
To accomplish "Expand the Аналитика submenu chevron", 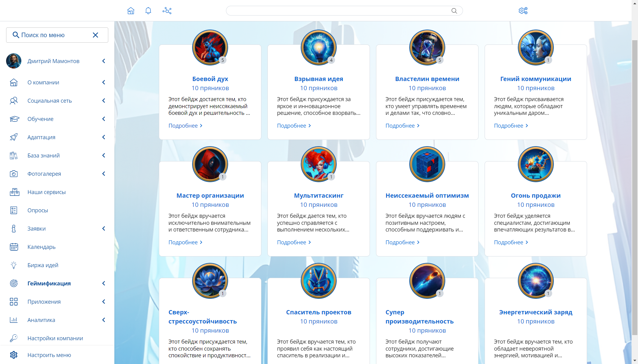I will tap(104, 320).
